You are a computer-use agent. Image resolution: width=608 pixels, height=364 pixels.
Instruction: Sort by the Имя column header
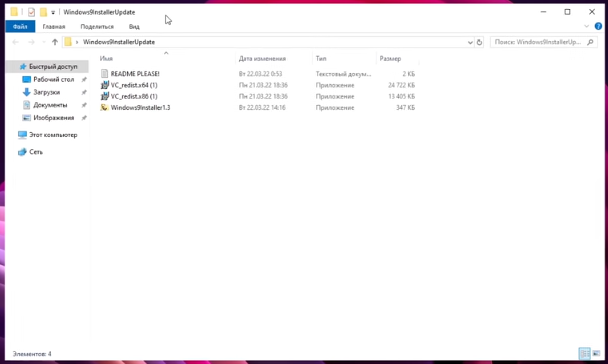click(106, 59)
